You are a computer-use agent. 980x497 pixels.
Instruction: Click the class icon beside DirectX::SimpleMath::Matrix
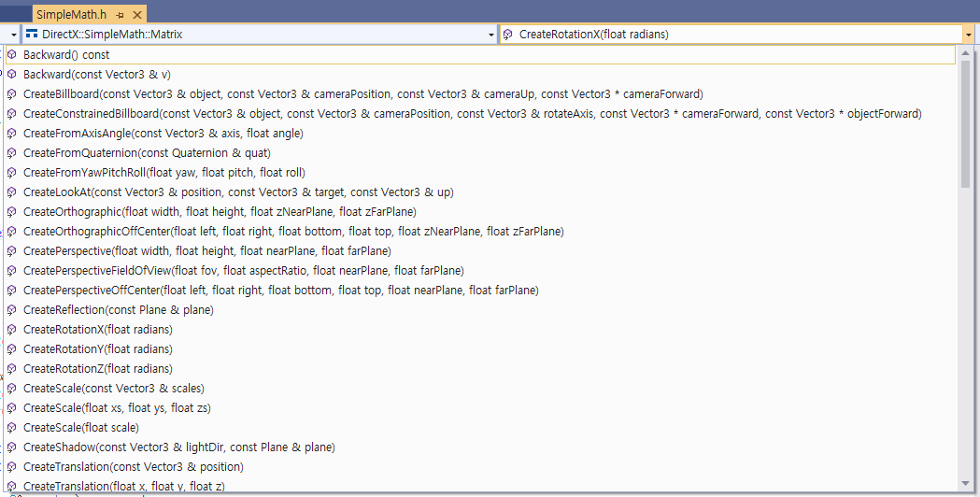point(32,34)
